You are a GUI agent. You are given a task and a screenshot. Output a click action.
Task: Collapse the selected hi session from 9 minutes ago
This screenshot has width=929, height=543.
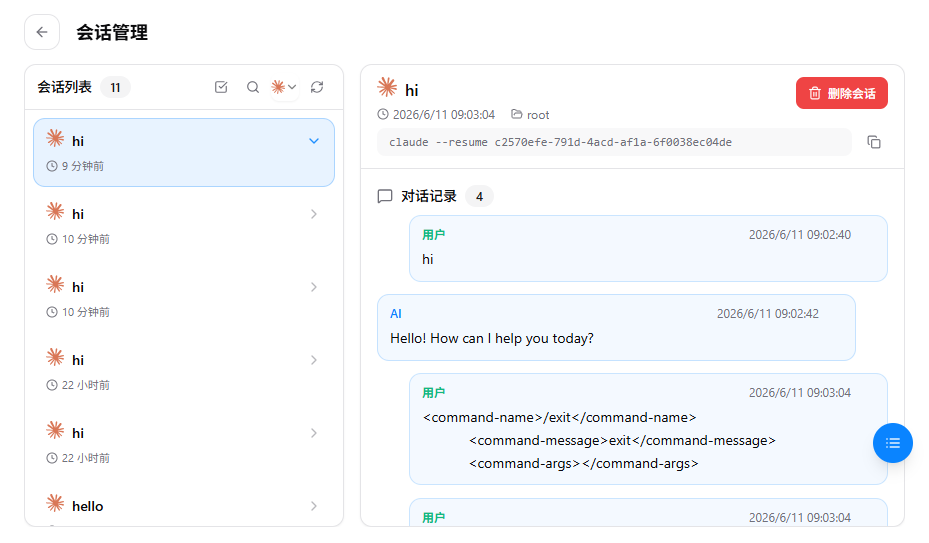coord(314,141)
